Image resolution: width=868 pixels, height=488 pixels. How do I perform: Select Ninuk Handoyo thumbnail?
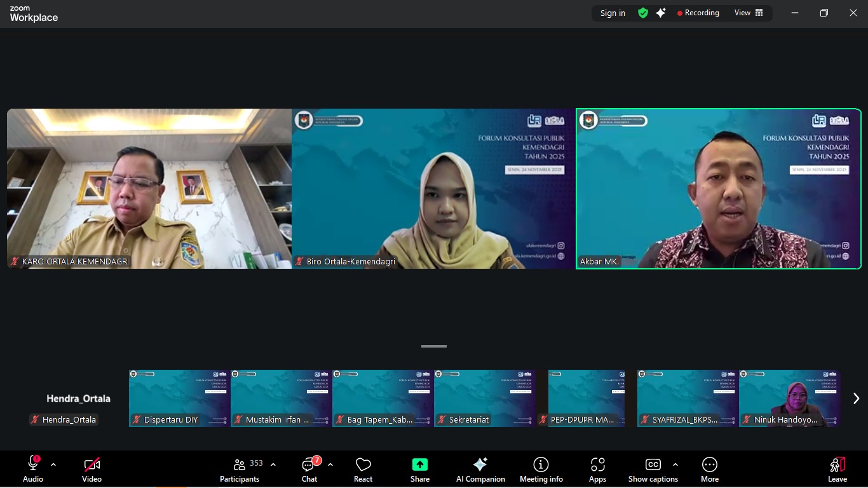point(790,398)
